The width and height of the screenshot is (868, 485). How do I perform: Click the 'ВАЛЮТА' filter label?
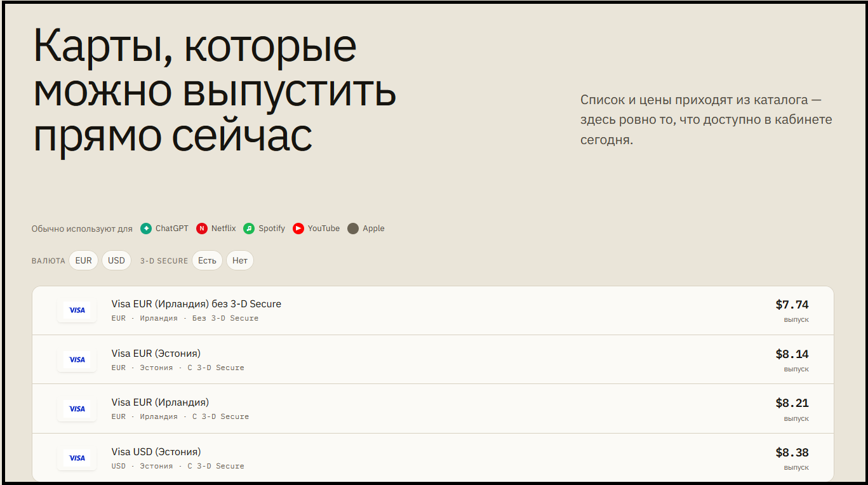tap(48, 261)
